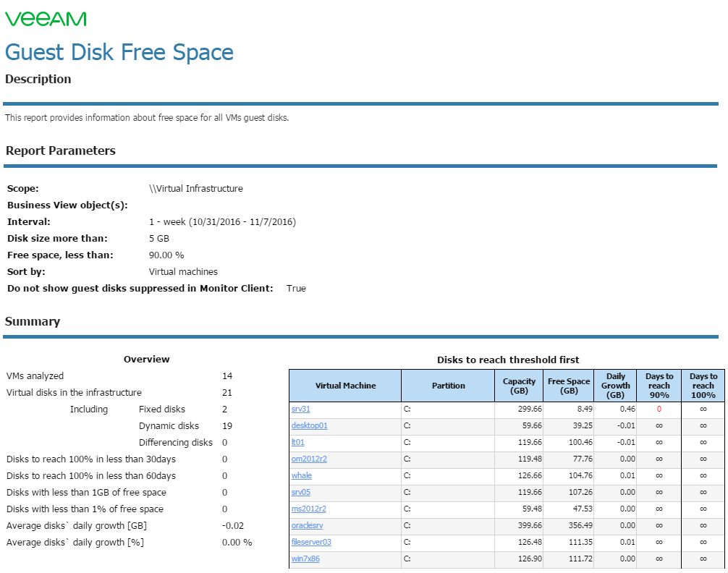Click whale free space value 104.76
The image size is (728, 573).
[x=580, y=475]
